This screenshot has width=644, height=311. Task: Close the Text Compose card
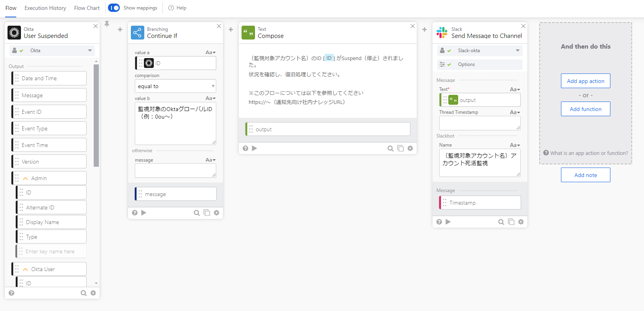(413, 26)
